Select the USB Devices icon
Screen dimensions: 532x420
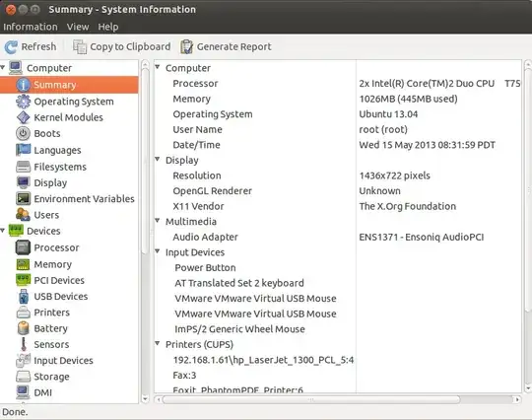23,297
